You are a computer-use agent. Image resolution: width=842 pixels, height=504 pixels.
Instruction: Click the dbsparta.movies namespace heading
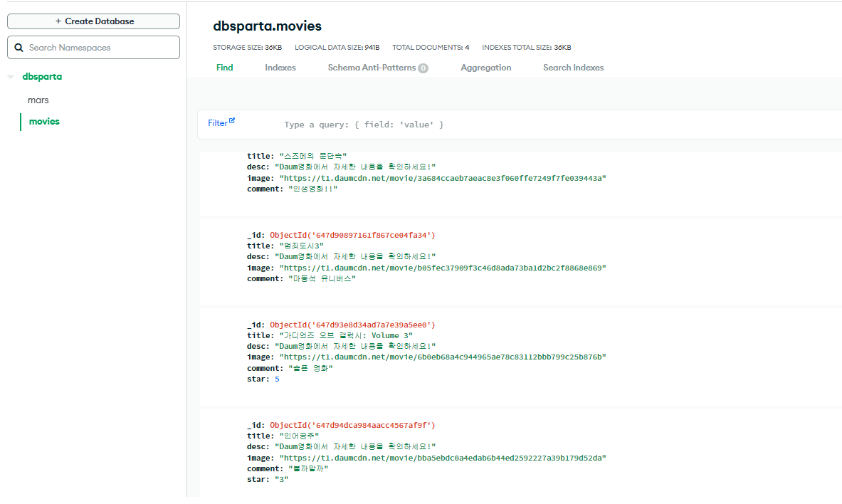coord(268,26)
